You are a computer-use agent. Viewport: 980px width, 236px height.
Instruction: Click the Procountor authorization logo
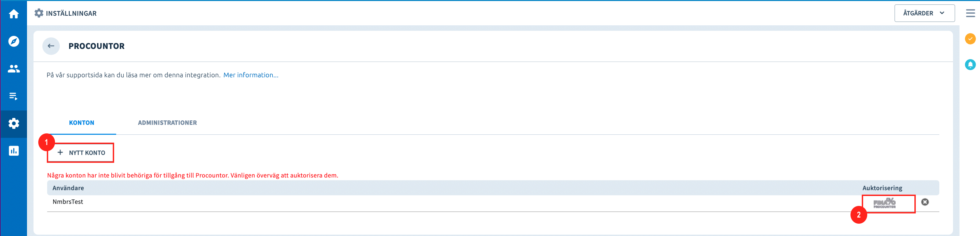tap(885, 203)
